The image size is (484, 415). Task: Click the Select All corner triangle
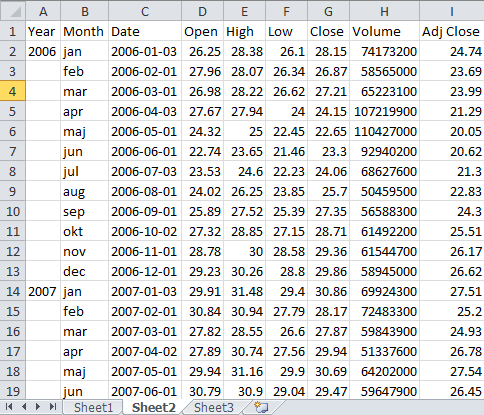click(13, 11)
